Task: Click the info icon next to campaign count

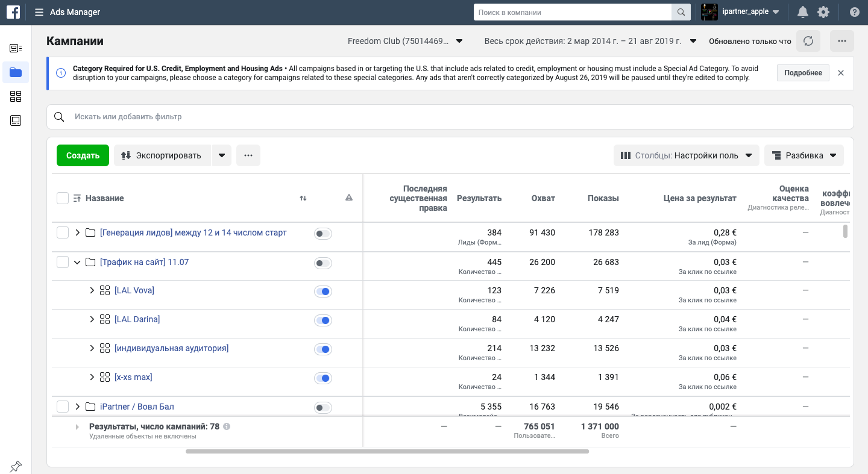Action: (227, 426)
